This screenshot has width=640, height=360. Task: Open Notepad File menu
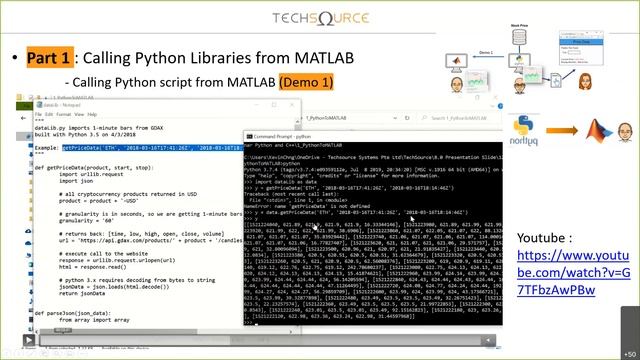click(38, 114)
